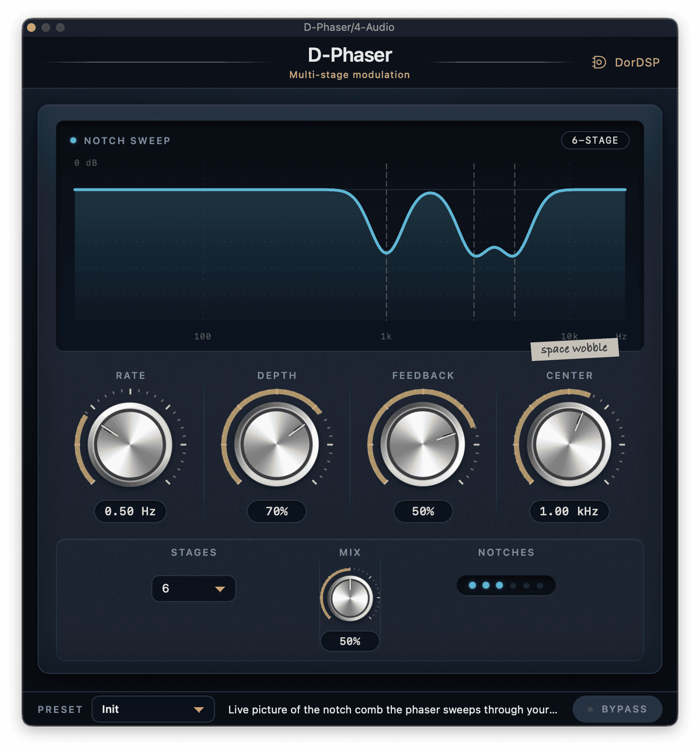Click the Depth knob

(x=276, y=444)
